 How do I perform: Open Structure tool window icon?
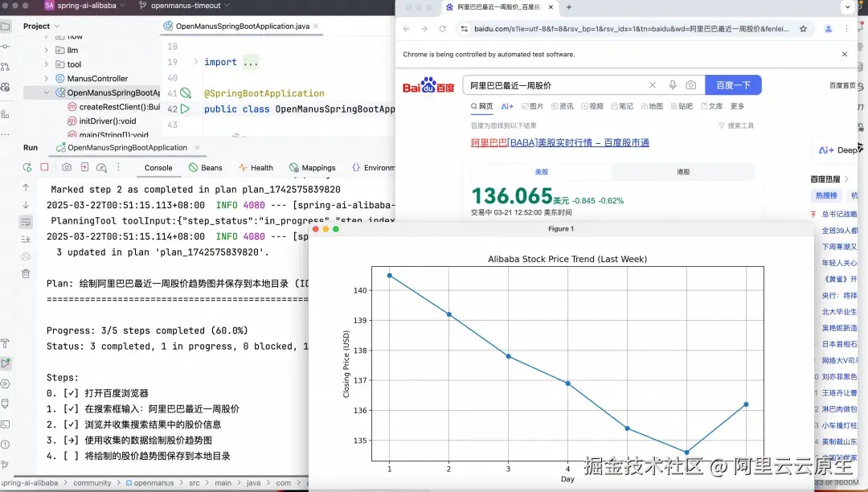click(x=6, y=114)
